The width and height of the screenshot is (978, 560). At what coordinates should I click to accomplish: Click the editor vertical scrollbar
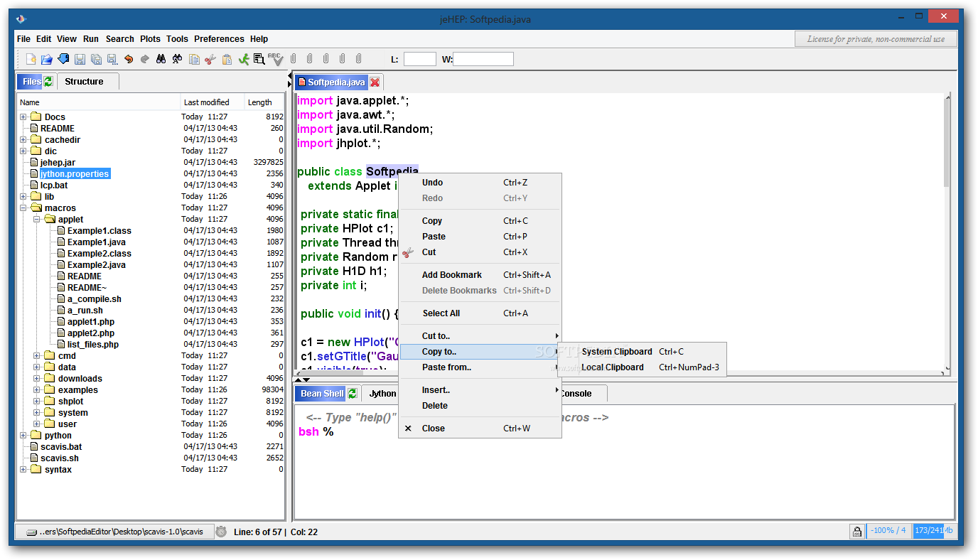(x=947, y=142)
